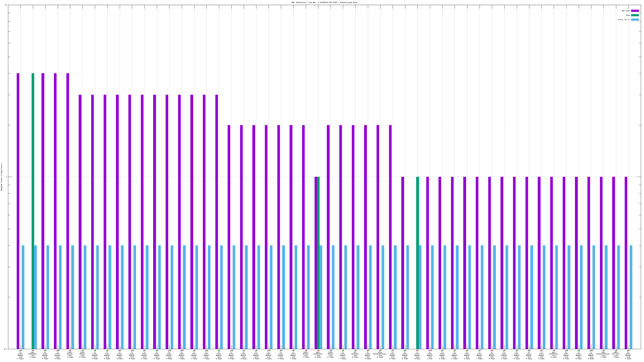The image size is (644, 362).
Task: Click the 15@ list.dnswl.org 2 hops label
Action: click(58, 355)
